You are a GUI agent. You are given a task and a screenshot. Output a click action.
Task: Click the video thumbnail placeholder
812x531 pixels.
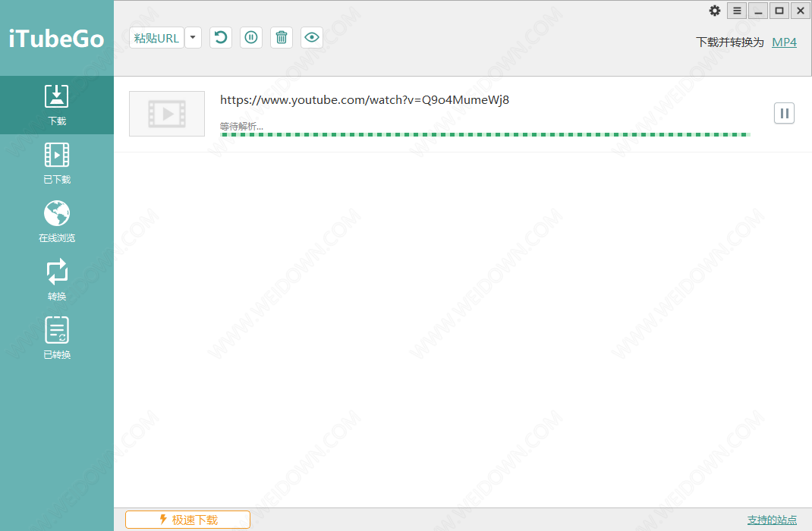(167, 114)
